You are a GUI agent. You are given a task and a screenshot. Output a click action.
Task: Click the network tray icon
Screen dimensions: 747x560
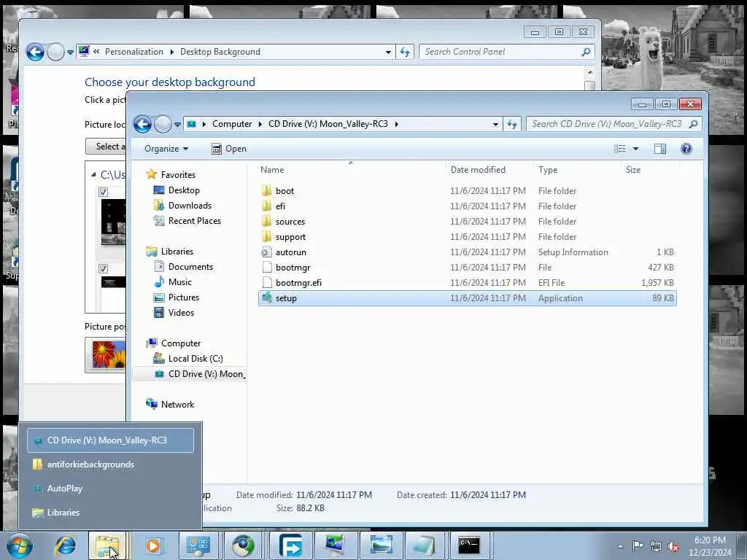coord(656,546)
